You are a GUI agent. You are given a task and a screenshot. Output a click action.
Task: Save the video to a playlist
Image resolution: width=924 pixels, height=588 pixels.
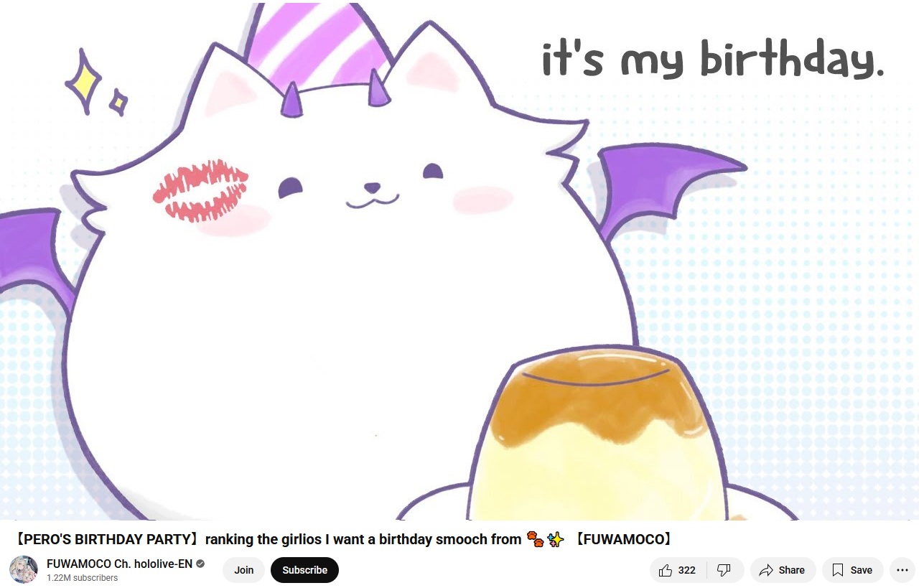[x=852, y=570]
